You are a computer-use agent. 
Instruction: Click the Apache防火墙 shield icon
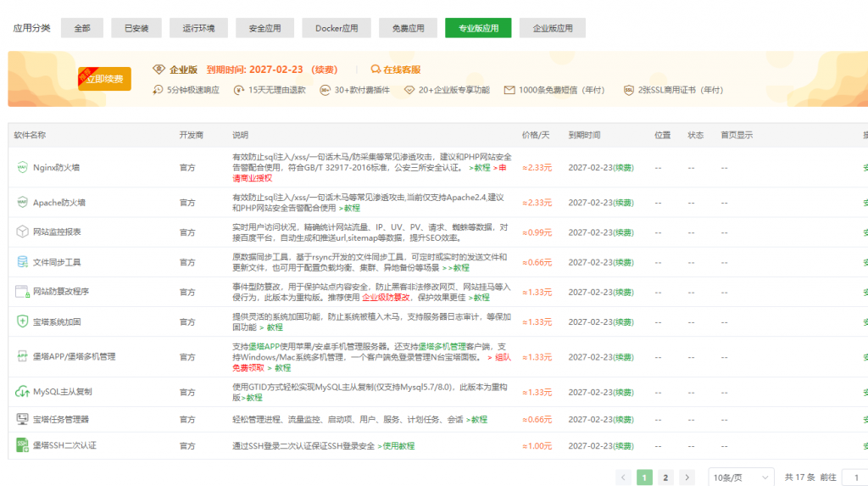tap(22, 202)
